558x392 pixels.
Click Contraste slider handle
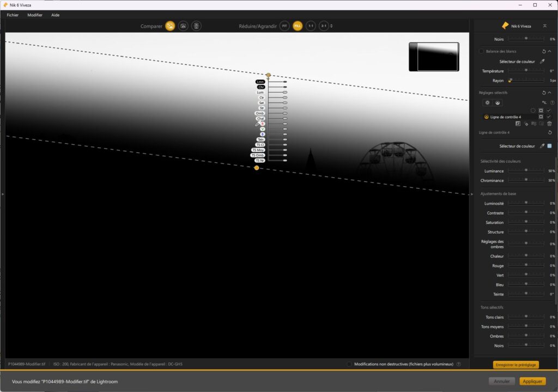[x=526, y=212]
